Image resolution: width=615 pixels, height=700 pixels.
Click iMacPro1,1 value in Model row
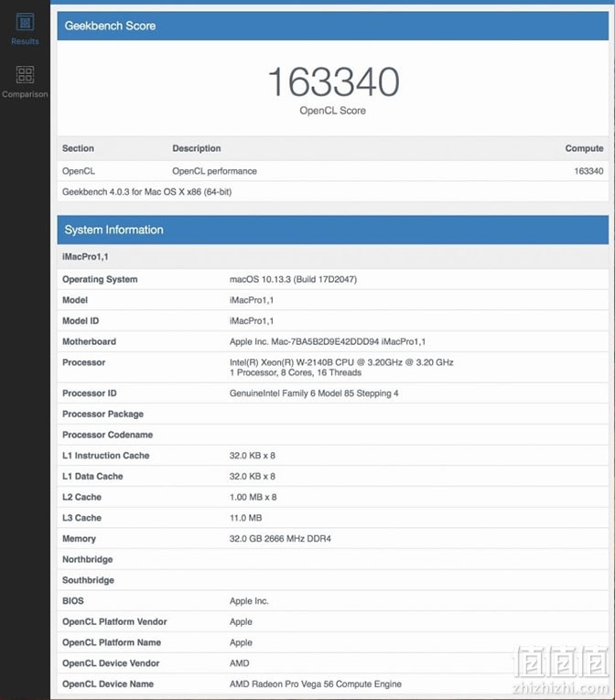click(x=252, y=300)
